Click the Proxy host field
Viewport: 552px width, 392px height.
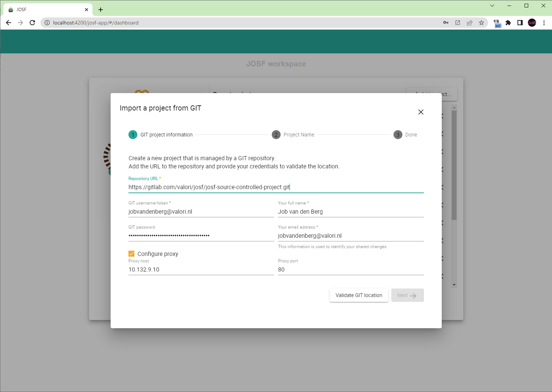[x=201, y=270]
